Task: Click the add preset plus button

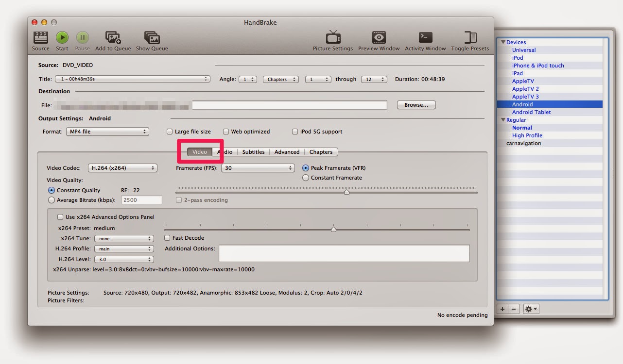Action: pyautogui.click(x=502, y=309)
